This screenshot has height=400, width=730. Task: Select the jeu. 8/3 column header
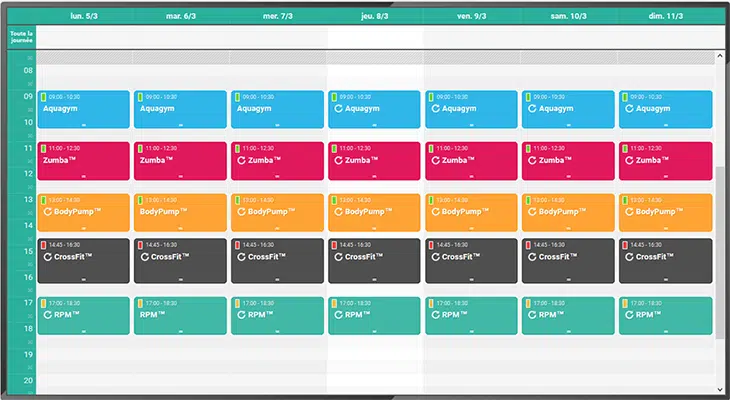(375, 16)
